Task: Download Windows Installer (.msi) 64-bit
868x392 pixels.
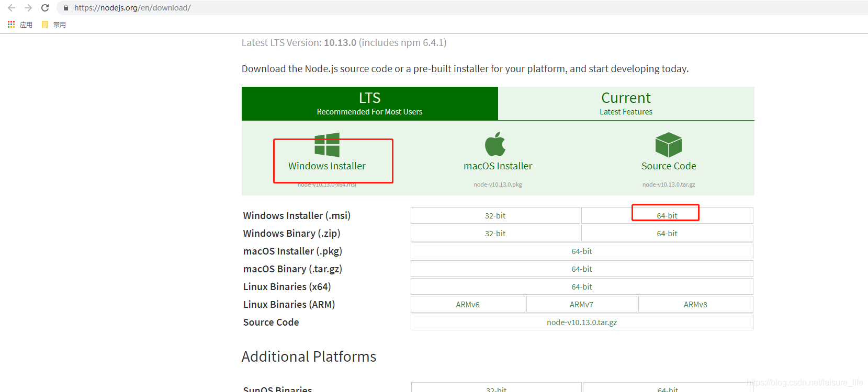Action: point(667,215)
